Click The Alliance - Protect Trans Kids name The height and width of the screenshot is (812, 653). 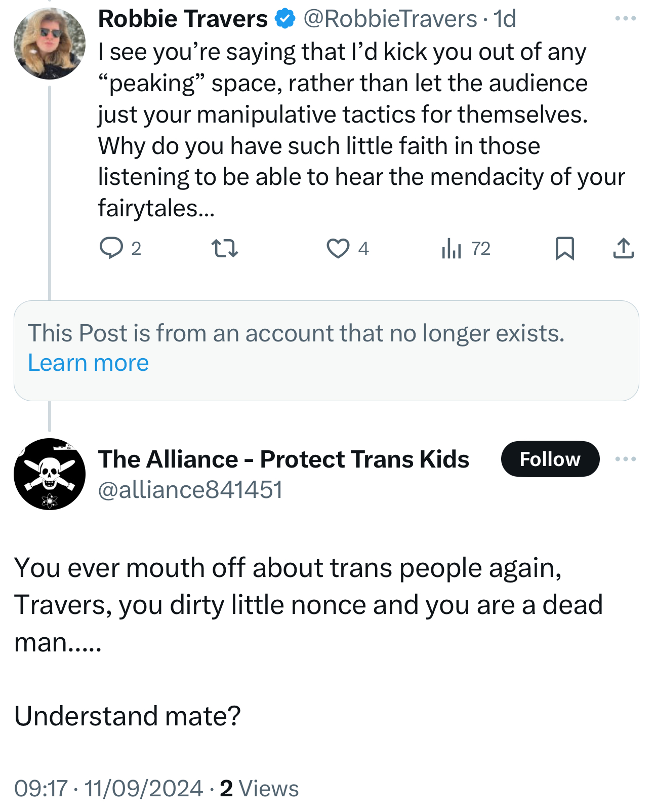click(x=283, y=459)
